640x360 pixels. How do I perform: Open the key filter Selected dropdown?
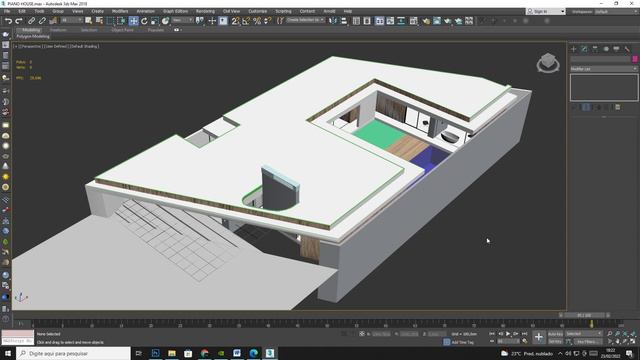coord(584,334)
